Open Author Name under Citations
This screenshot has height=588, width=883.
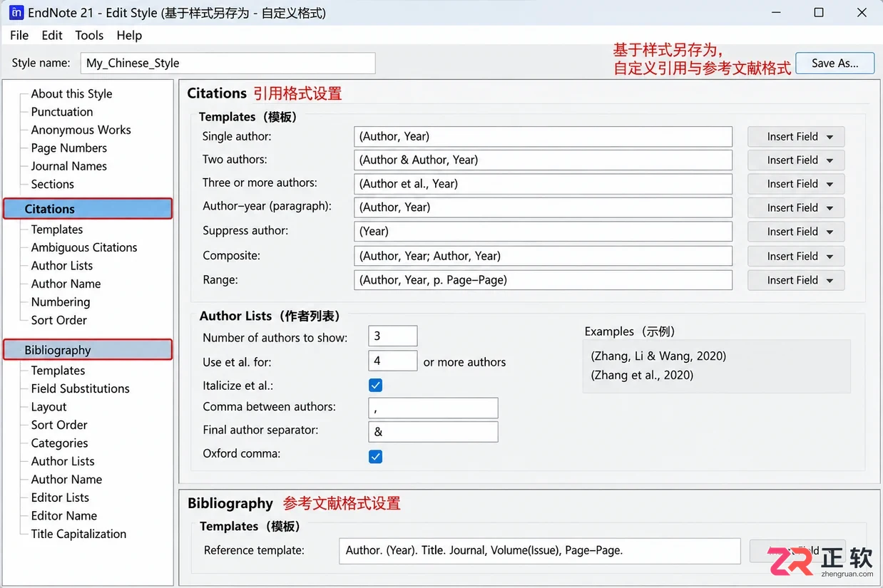click(66, 284)
